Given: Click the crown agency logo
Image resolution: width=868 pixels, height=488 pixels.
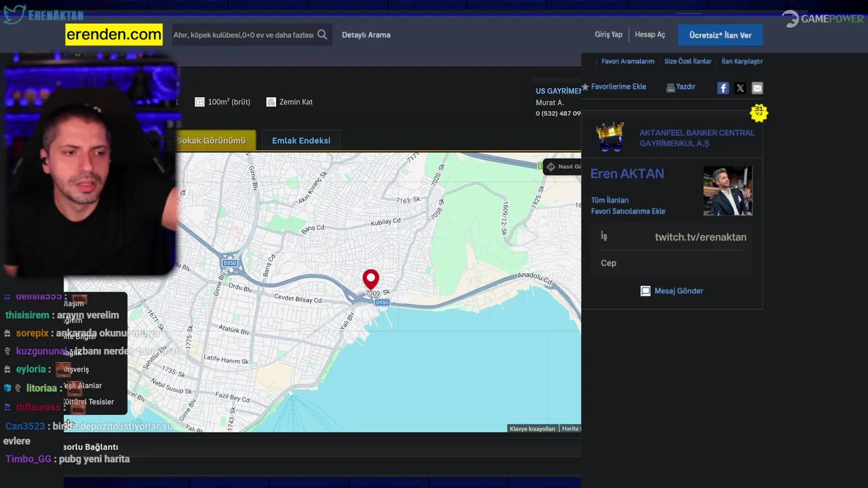Looking at the screenshot, I should coord(610,137).
